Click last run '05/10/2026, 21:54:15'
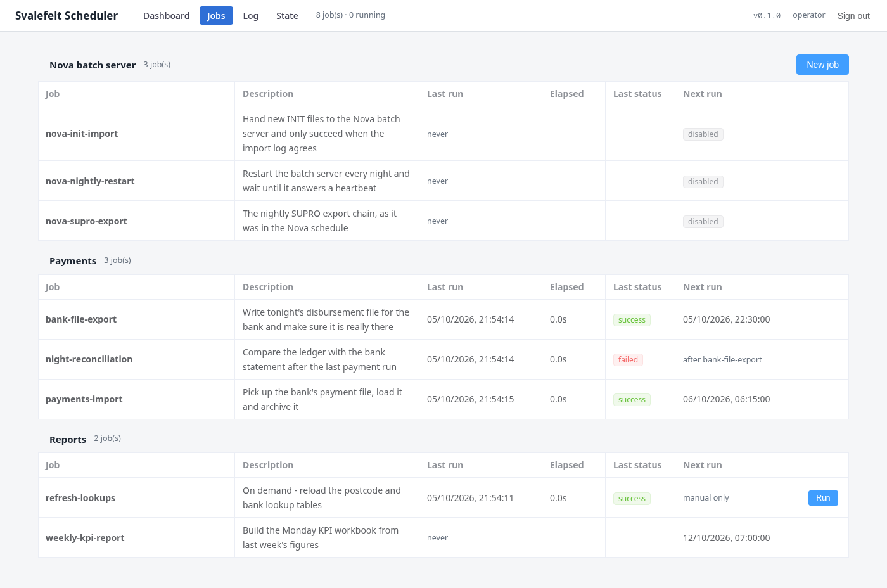 [x=470, y=399]
